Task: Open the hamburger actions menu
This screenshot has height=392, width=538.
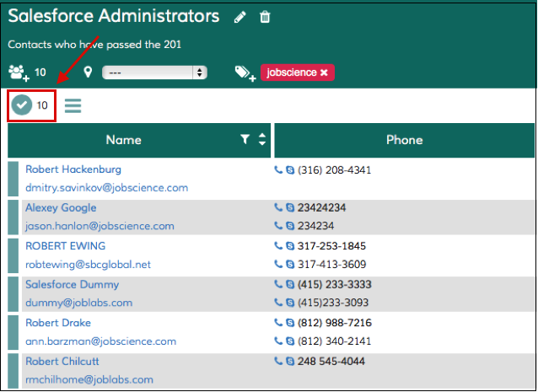Action: (x=73, y=105)
